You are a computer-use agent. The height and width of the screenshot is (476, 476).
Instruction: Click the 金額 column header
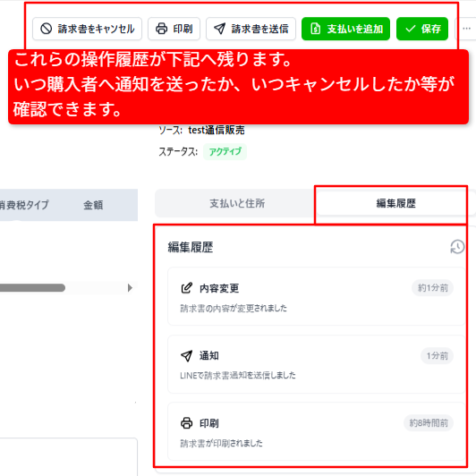(93, 205)
